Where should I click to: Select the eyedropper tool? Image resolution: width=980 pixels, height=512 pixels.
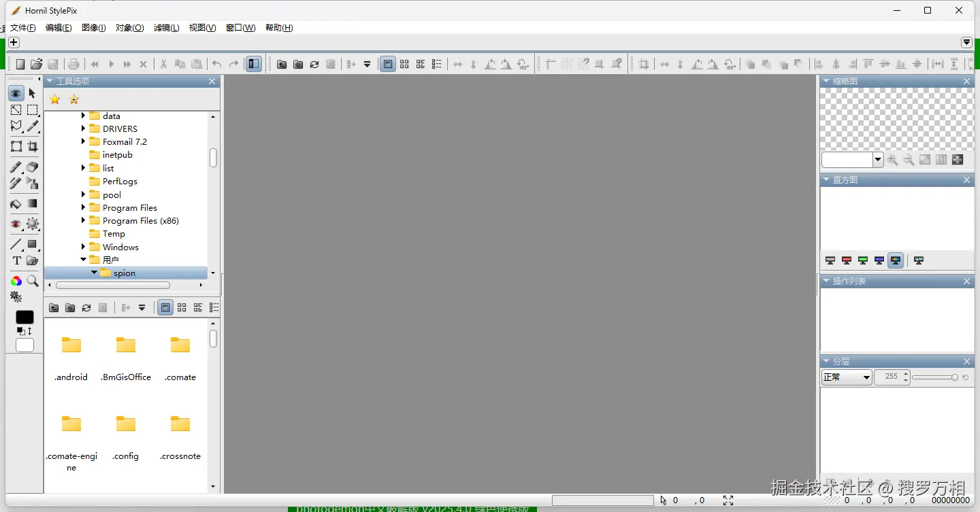(32, 126)
